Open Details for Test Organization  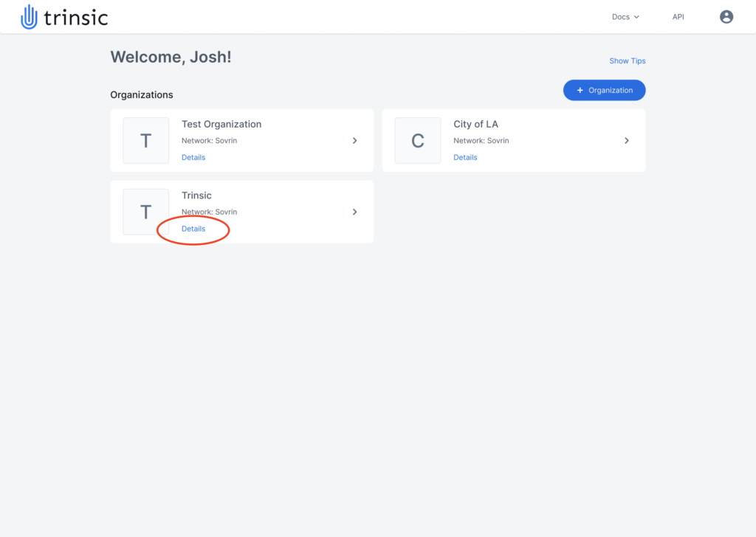point(193,158)
